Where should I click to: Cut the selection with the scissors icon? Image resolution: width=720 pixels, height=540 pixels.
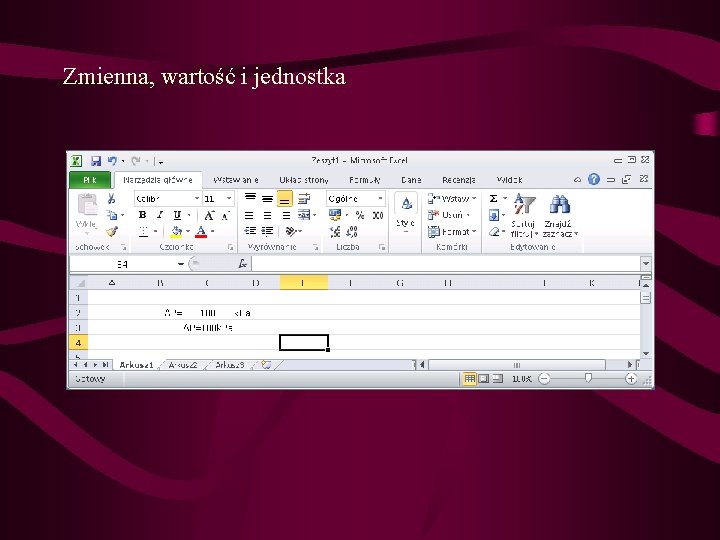tap(111, 199)
